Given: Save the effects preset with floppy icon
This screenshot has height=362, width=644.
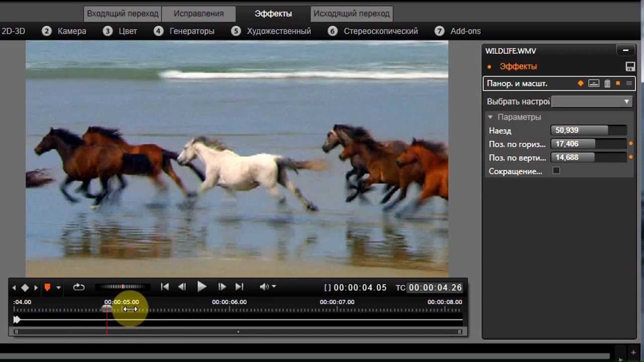Looking at the screenshot, I should coord(630,66).
